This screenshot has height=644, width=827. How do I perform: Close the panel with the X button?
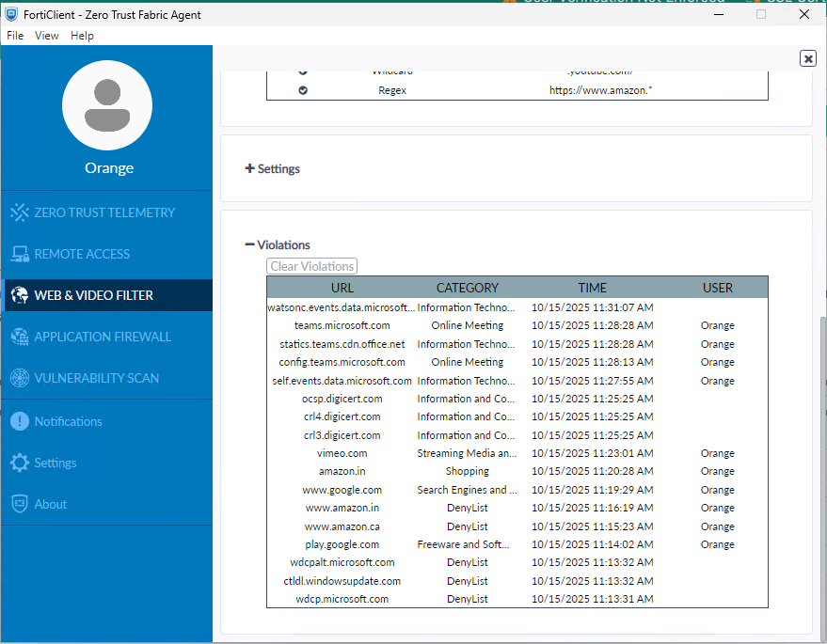click(808, 58)
